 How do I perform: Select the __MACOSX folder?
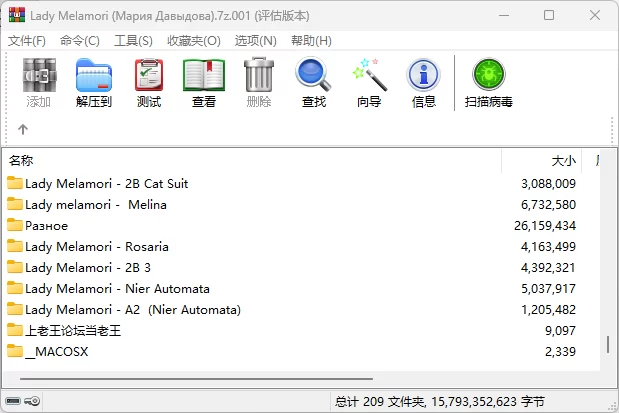[56, 351]
